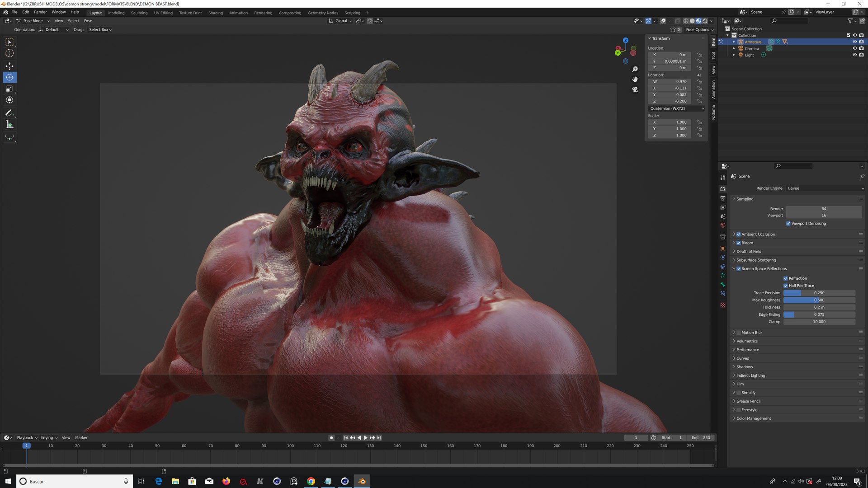
Task: Toggle camera view in viewport
Action: [635, 89]
